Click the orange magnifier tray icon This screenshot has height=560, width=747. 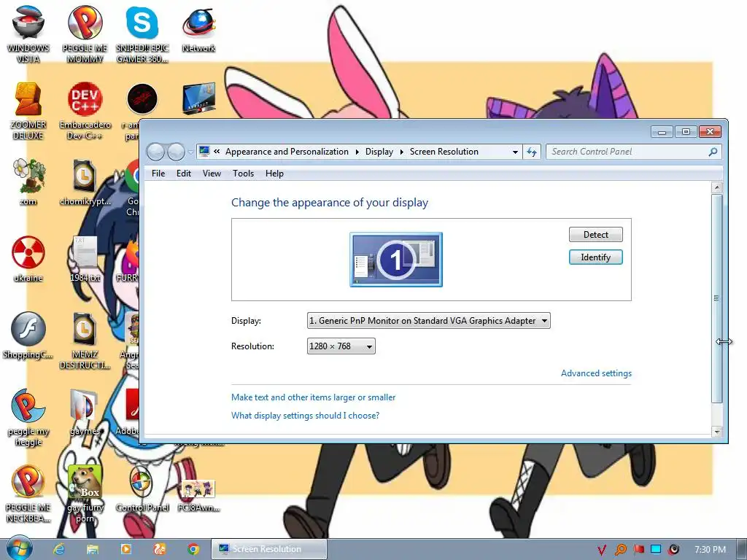click(x=620, y=550)
